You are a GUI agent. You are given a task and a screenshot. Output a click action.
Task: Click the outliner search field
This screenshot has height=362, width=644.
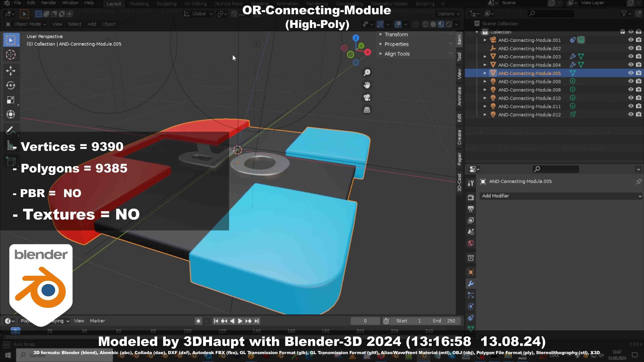point(551,13)
